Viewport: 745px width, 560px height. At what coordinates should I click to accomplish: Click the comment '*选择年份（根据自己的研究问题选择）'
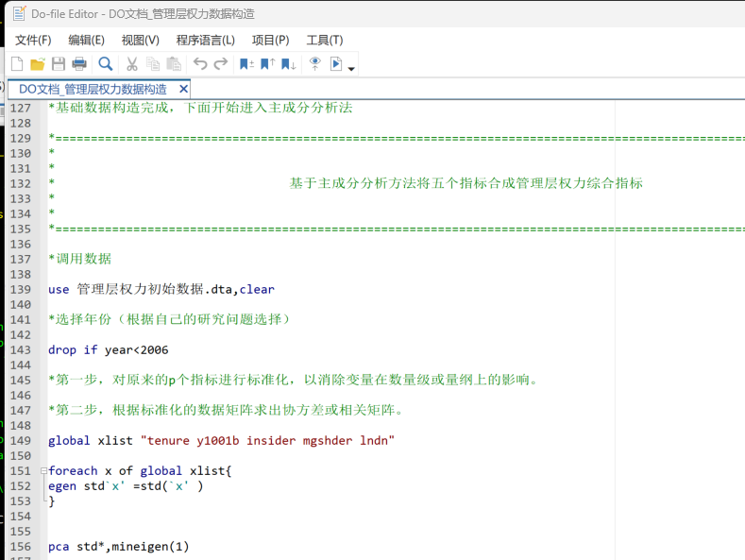(x=169, y=319)
